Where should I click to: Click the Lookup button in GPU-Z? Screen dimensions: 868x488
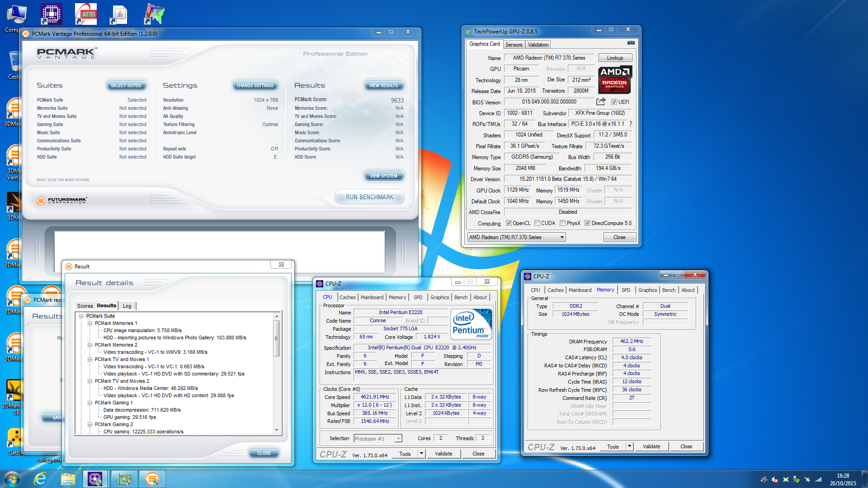point(615,58)
